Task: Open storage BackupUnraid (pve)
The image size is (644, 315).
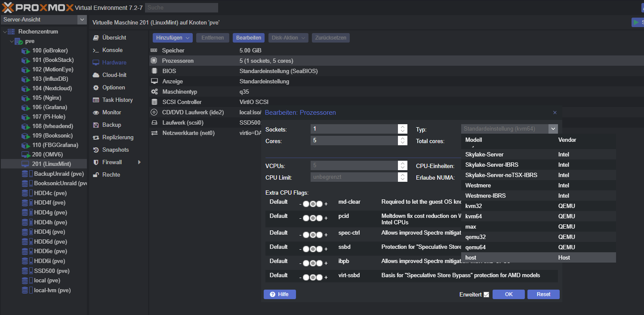Action: [59, 174]
